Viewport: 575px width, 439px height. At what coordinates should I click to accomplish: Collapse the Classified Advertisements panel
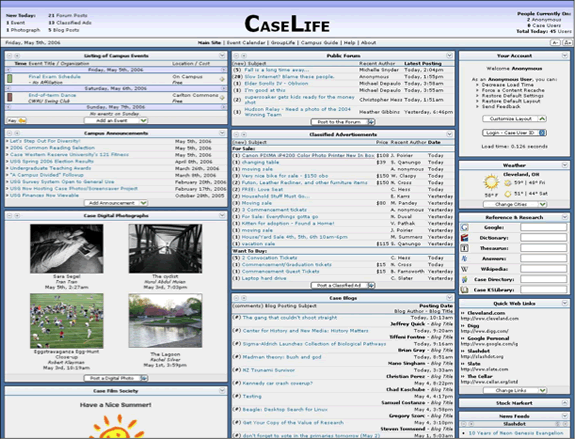pyautogui.click(x=449, y=134)
